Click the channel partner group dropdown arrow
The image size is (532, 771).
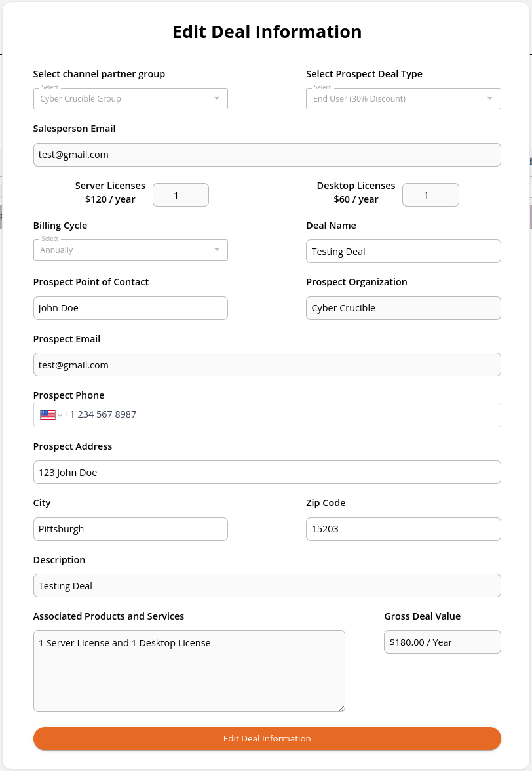pos(217,98)
